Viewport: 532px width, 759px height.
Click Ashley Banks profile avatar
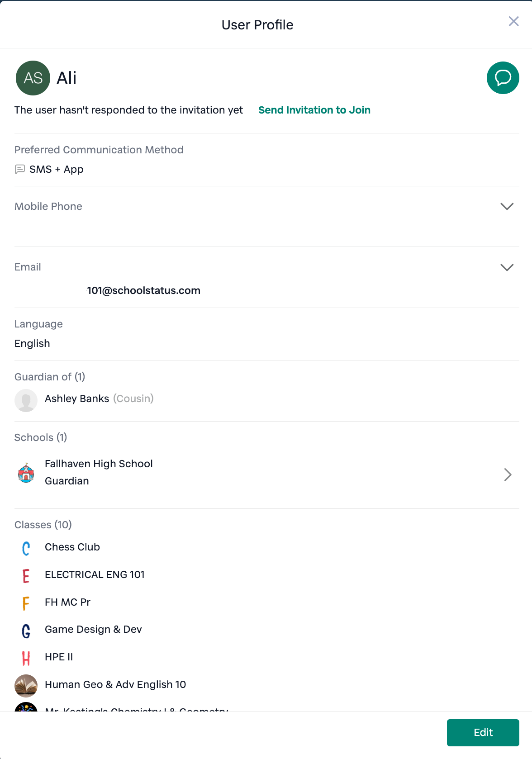tap(26, 400)
